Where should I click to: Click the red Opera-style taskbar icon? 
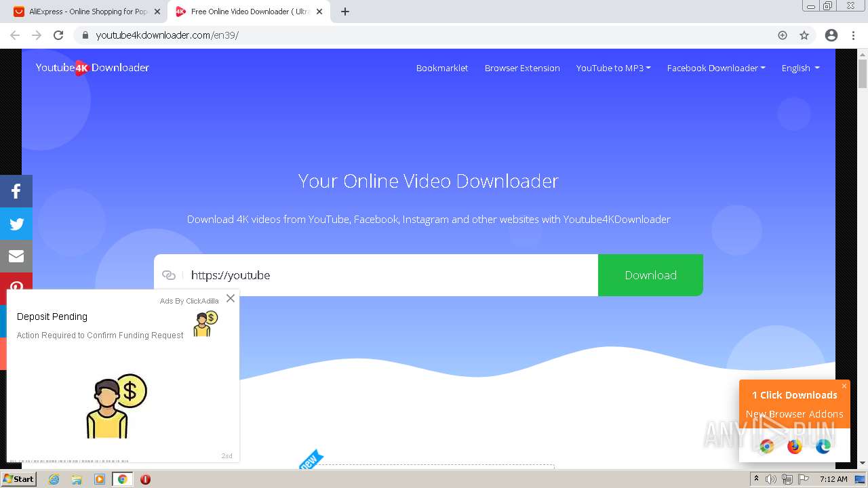click(x=145, y=479)
